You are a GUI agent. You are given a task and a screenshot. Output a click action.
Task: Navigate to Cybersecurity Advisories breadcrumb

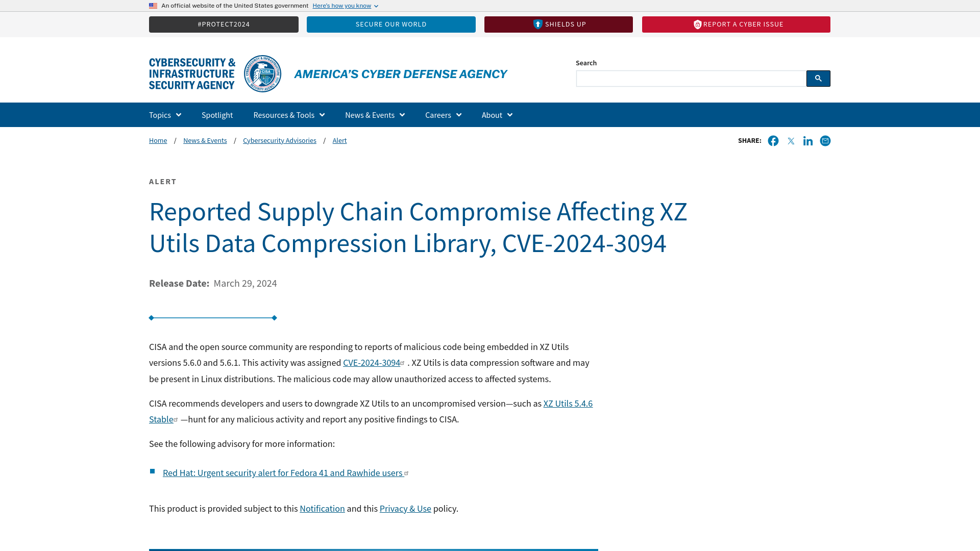coord(279,140)
